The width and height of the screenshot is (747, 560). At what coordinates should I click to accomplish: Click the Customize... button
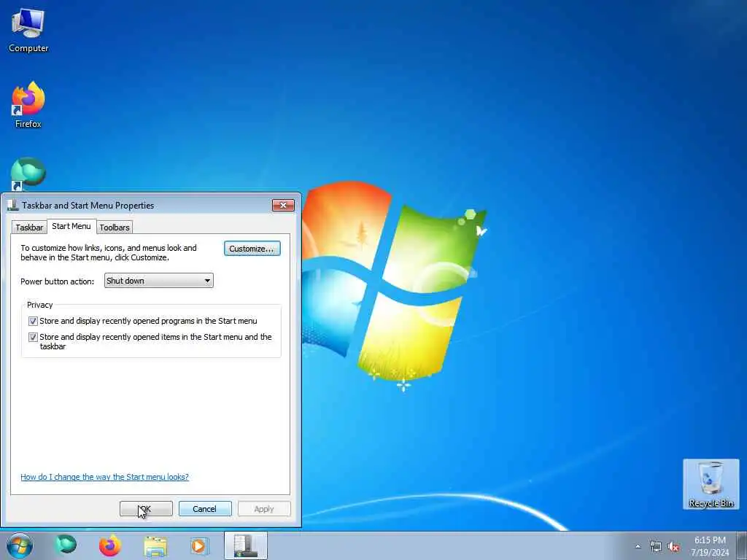[252, 249]
